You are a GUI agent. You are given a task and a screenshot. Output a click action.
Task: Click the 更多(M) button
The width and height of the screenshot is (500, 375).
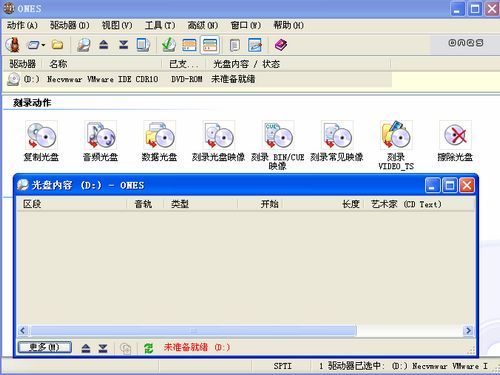point(44,347)
